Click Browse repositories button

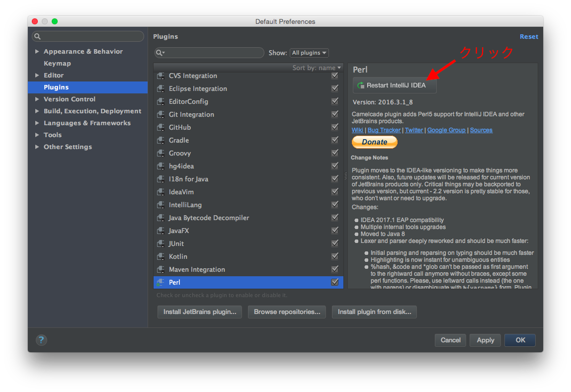point(287,312)
